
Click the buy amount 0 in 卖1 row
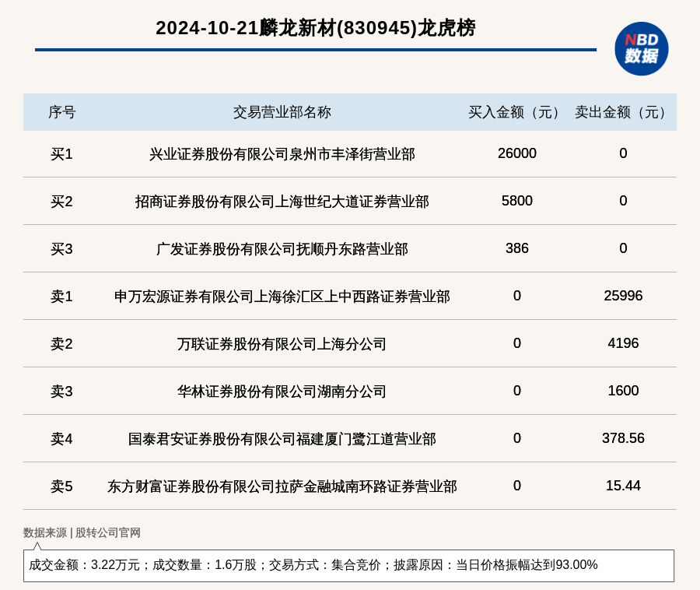coord(517,296)
